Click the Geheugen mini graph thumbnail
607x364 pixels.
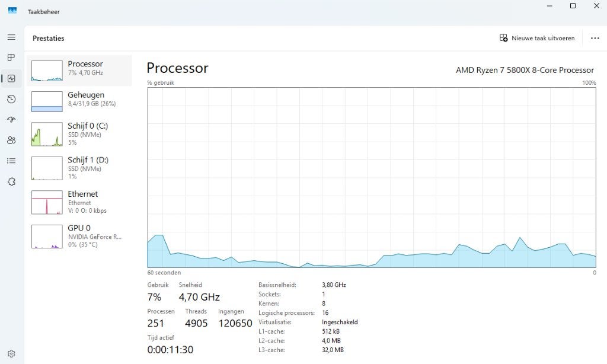(x=47, y=101)
